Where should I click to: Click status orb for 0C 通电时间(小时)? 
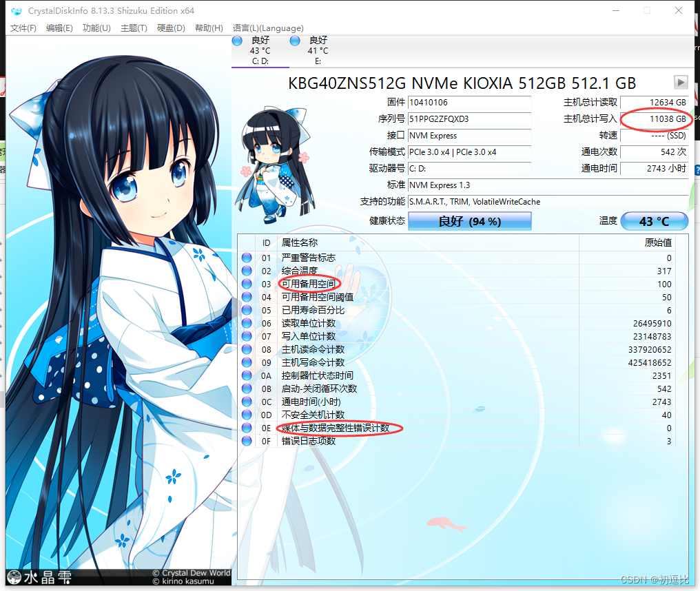click(247, 402)
